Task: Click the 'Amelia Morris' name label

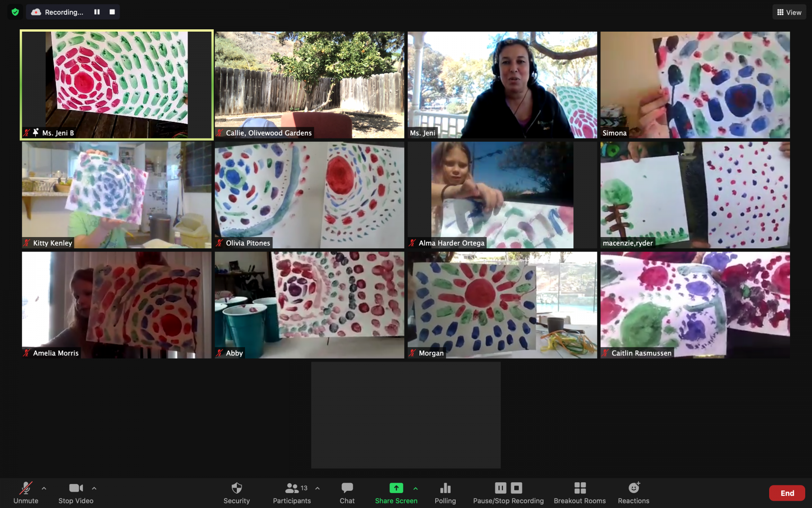Action: point(55,353)
